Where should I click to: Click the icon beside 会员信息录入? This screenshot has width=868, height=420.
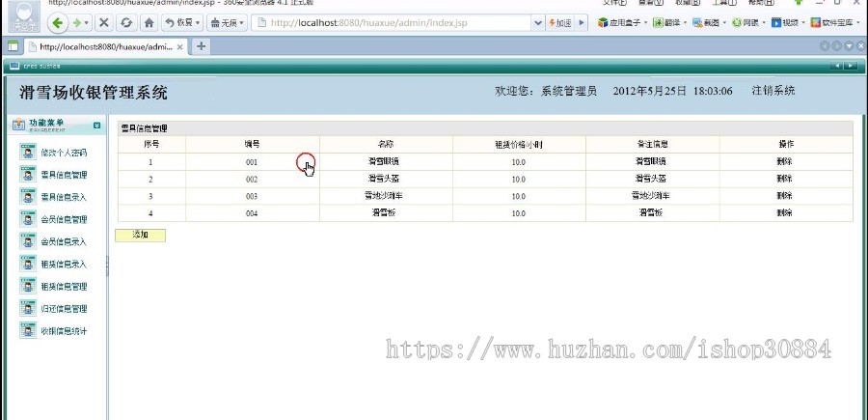[x=28, y=241]
